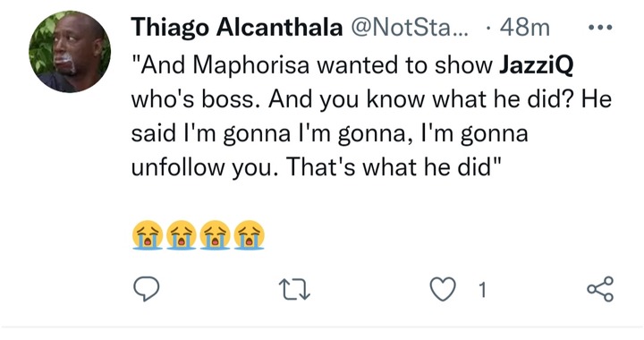This screenshot has height=340, width=644.
Task: Click the second crying face emoji
Action: click(x=182, y=235)
